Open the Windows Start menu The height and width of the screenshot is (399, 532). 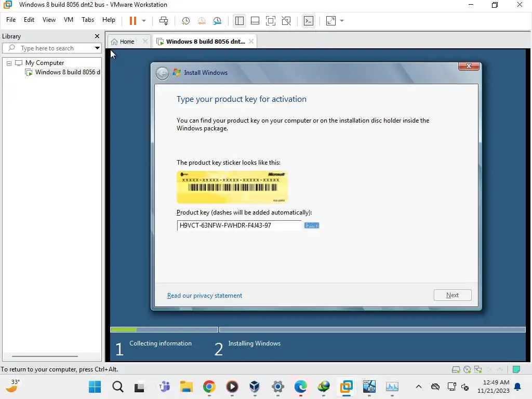click(x=95, y=387)
